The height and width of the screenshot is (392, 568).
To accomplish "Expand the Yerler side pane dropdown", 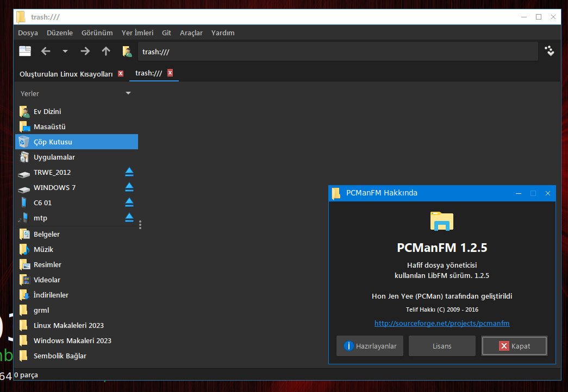I will click(x=128, y=93).
